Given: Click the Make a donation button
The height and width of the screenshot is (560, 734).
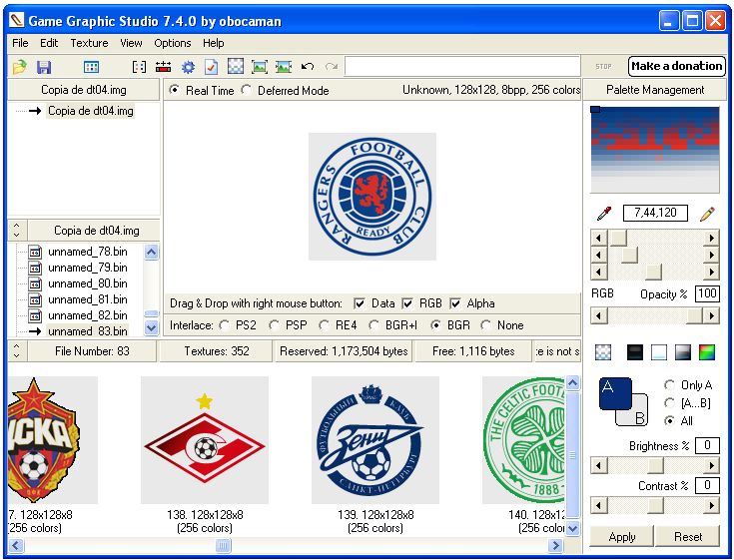Looking at the screenshot, I should pyautogui.click(x=676, y=66).
